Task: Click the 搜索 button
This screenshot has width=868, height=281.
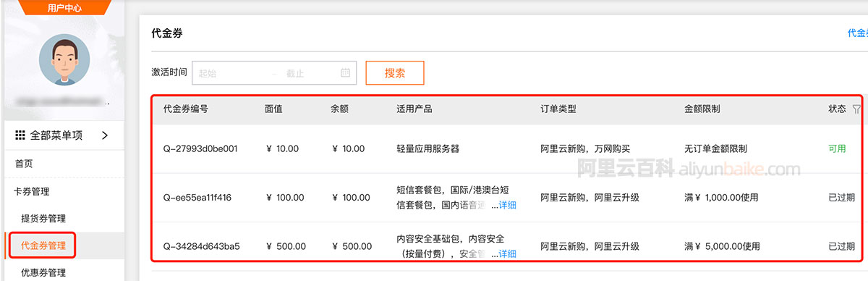Action: pyautogui.click(x=395, y=72)
